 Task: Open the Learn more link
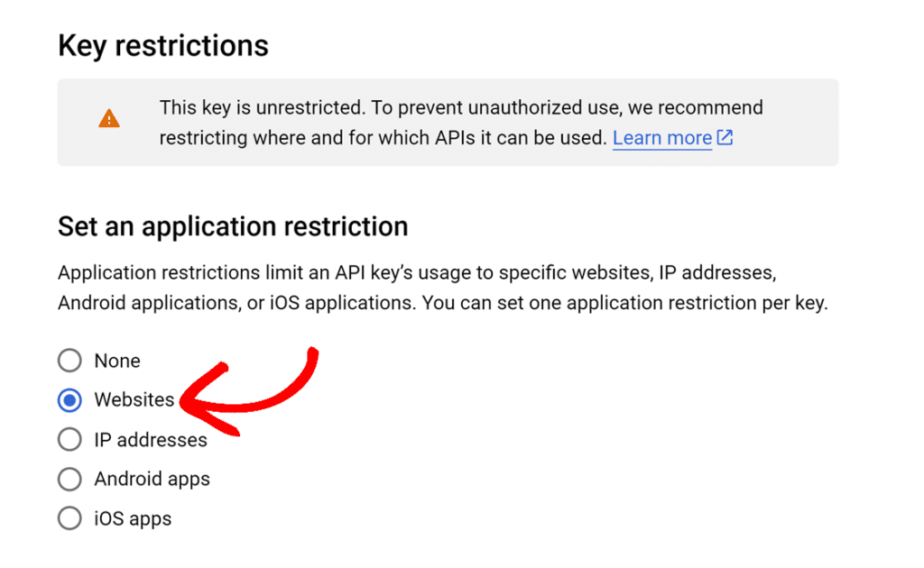662,138
